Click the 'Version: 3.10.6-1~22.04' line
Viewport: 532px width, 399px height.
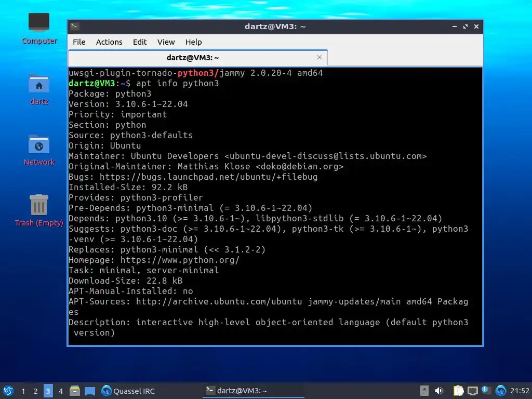(128, 104)
